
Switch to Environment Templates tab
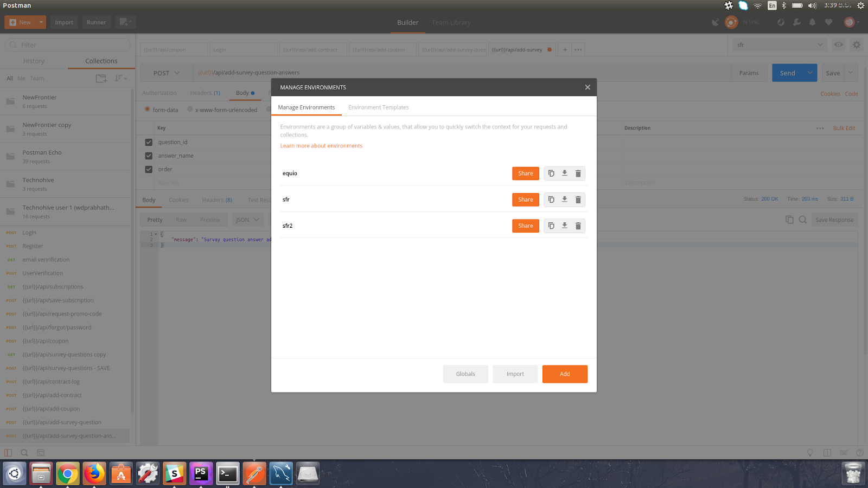[x=378, y=107]
